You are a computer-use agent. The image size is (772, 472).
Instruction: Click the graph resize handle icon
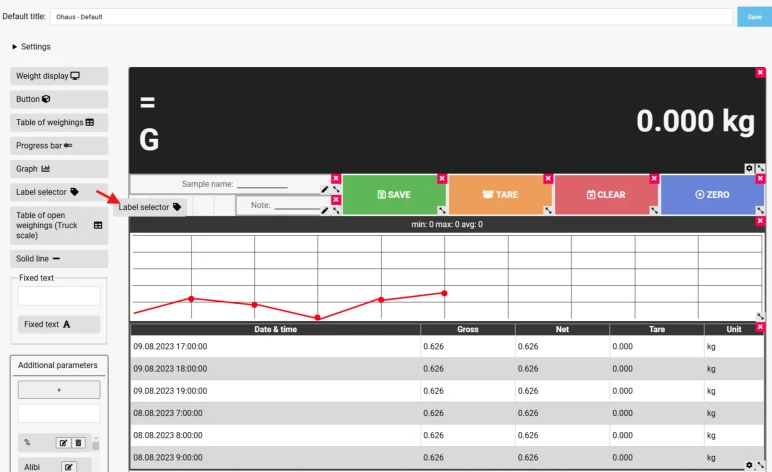760,316
